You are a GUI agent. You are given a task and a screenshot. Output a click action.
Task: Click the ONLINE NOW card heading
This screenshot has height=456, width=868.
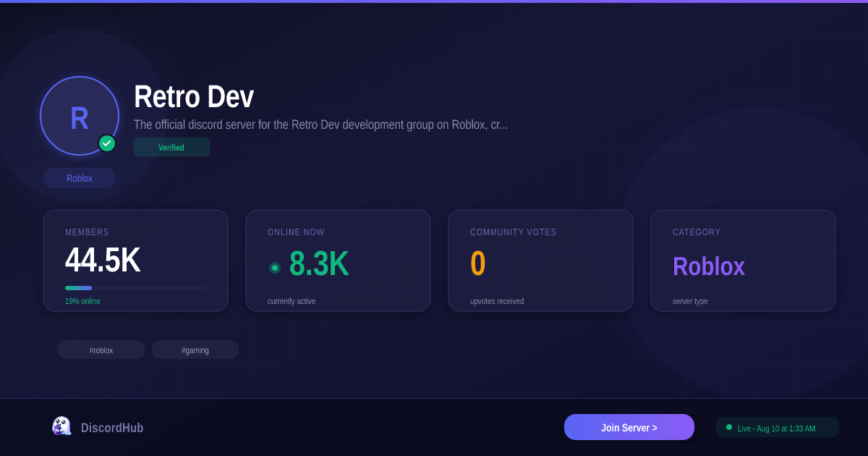click(x=296, y=232)
